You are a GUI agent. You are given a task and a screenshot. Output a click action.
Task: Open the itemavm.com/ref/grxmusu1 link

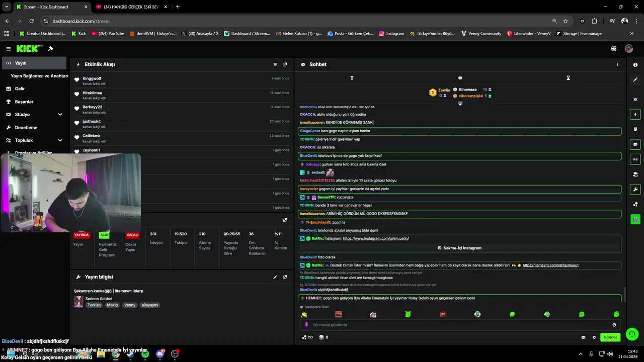[x=550, y=265]
